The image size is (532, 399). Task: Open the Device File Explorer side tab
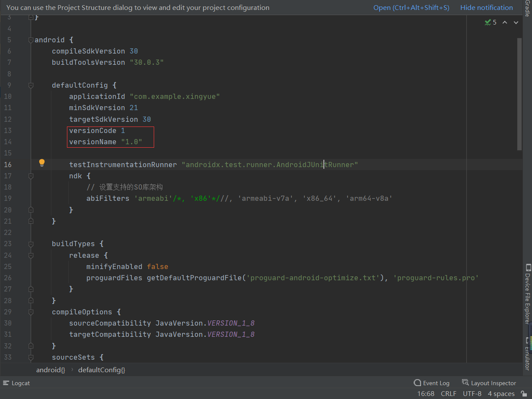click(527, 294)
